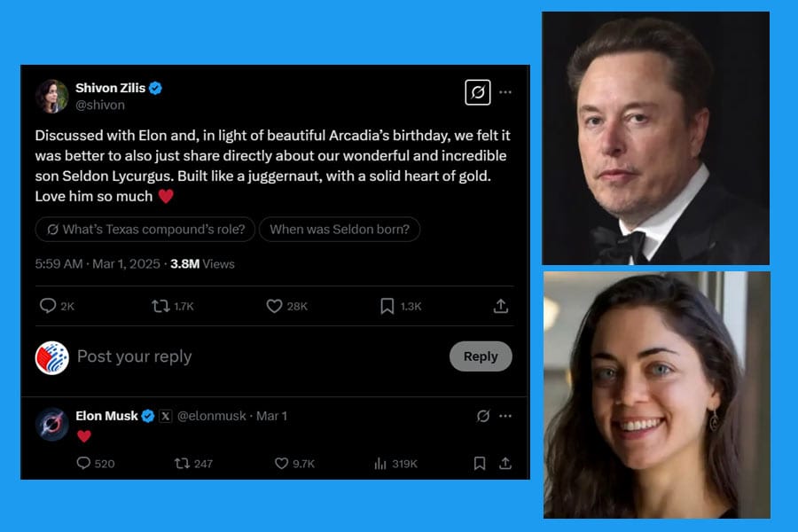
Task: Open more options on Elon Musk's reply
Action: 505,416
